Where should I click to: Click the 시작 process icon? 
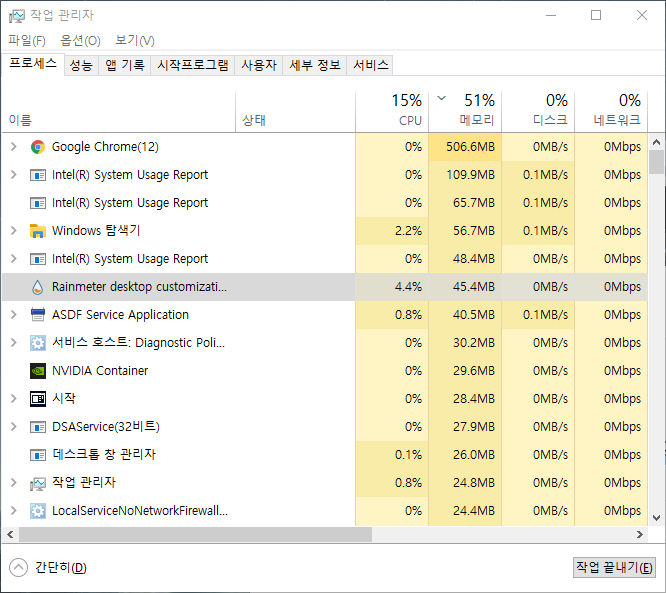coord(38,399)
